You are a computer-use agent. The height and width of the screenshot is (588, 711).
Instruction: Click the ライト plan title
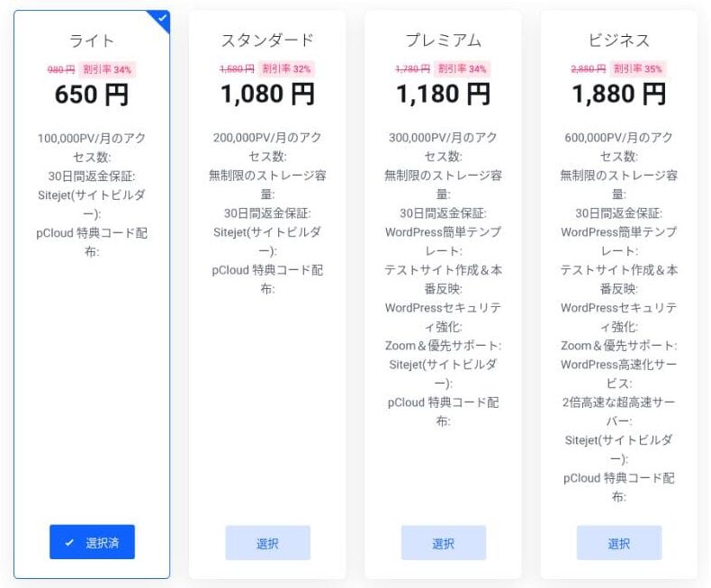(x=92, y=41)
